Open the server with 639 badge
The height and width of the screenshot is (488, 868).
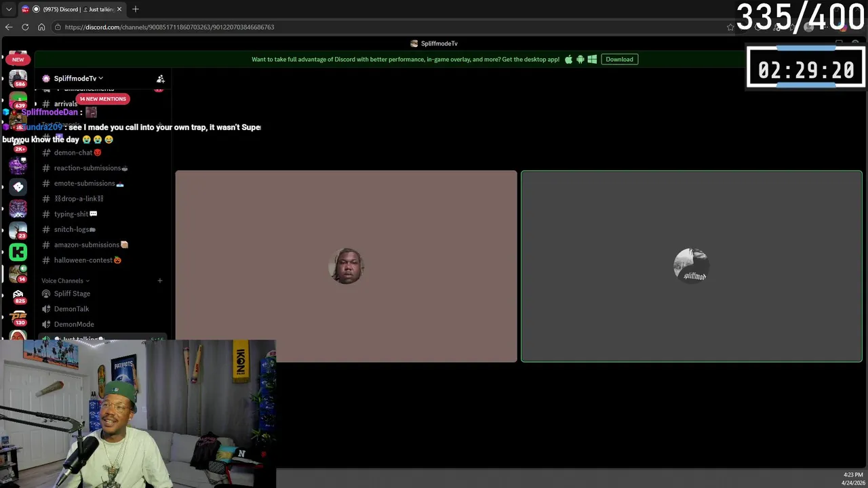[x=18, y=102]
